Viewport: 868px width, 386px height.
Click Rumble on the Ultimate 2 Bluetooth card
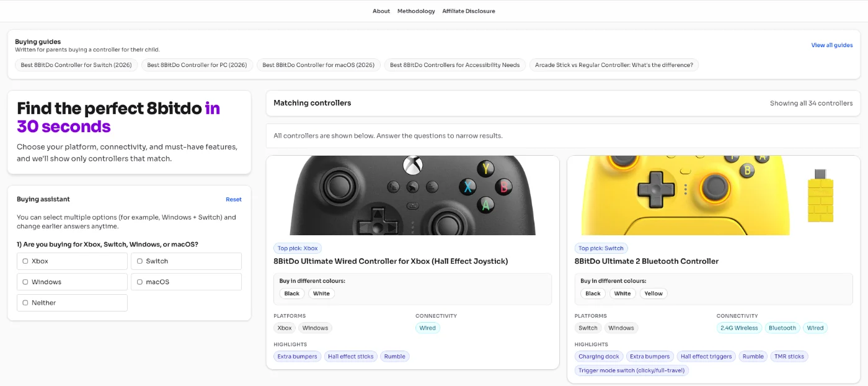coord(753,357)
